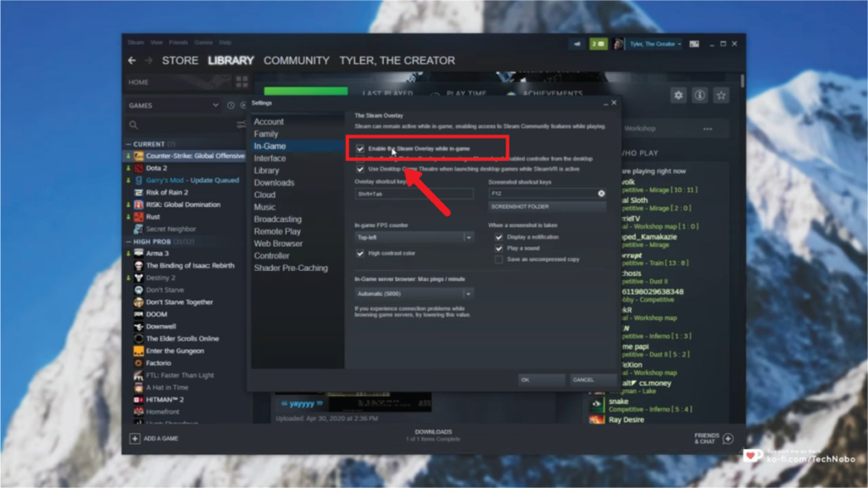This screenshot has height=488, width=868.
Task: Click the Screenshot Folder button
Action: coord(547,207)
